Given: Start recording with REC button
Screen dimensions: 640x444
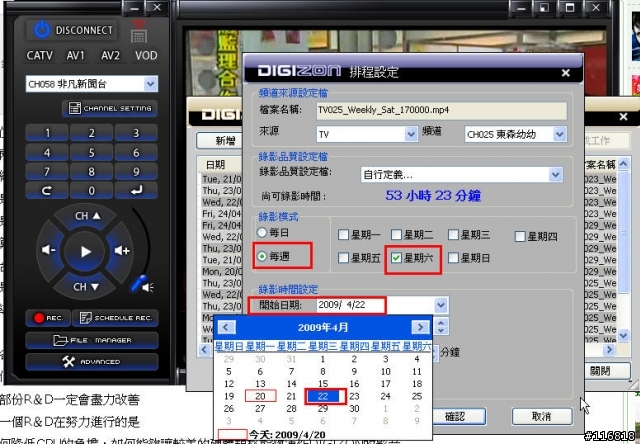Looking at the screenshot, I should pyautogui.click(x=48, y=318).
